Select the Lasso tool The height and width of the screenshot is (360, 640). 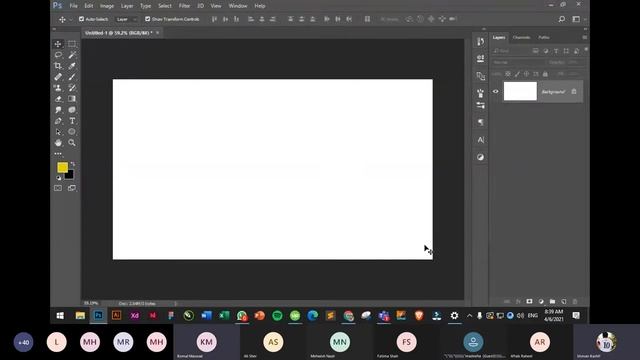[x=58, y=55]
